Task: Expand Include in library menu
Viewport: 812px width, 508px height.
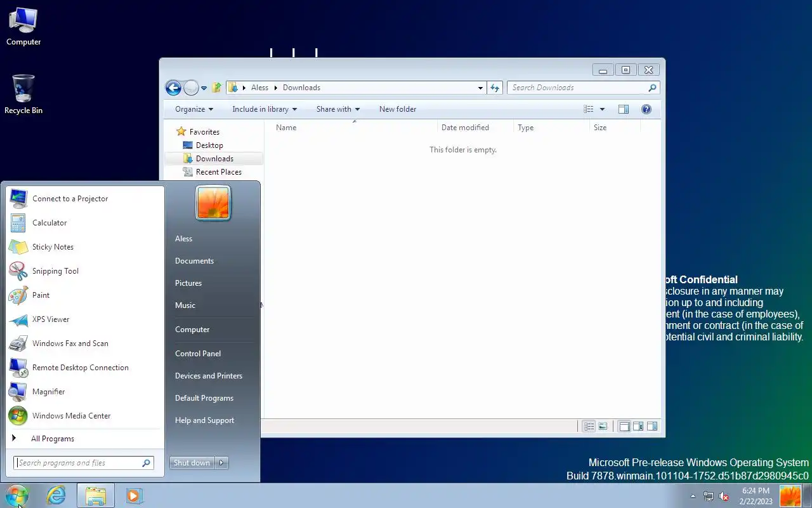Action: pos(265,109)
